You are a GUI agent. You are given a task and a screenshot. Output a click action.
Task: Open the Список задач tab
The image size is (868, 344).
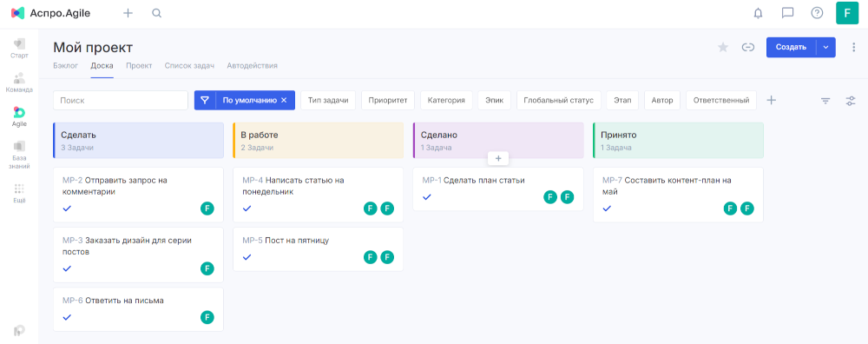pyautogui.click(x=189, y=65)
